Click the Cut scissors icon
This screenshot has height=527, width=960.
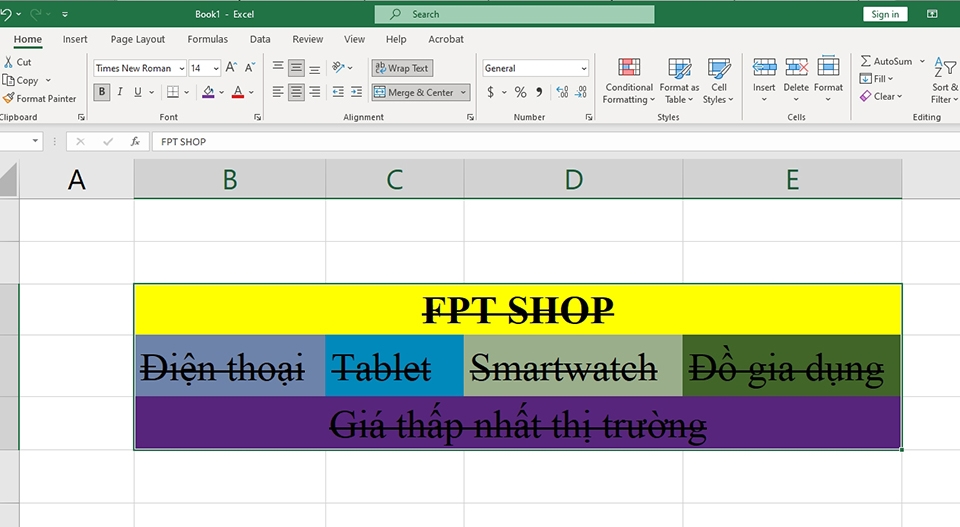coord(8,62)
